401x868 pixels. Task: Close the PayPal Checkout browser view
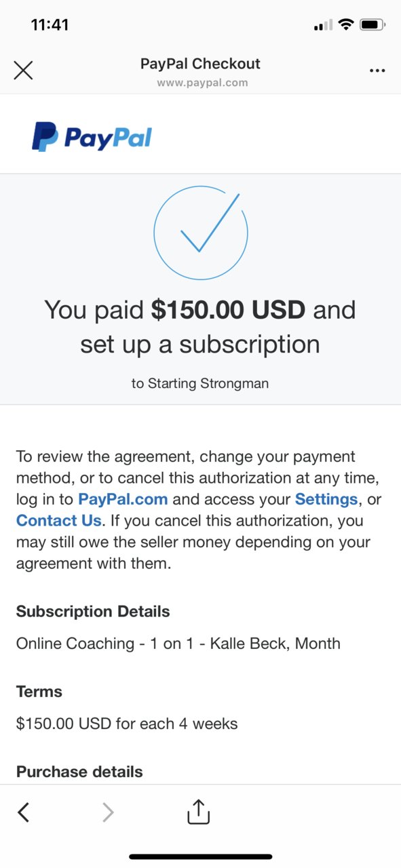(23, 71)
